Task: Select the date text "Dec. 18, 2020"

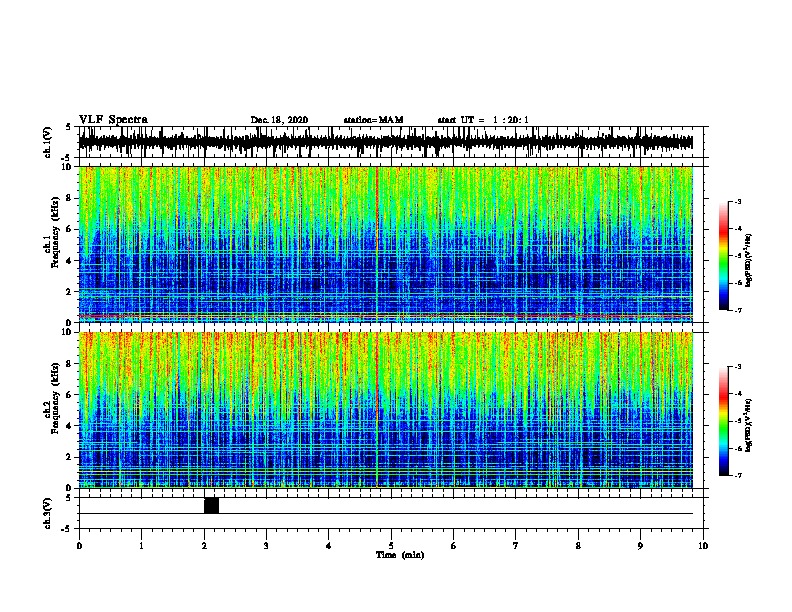Action: pyautogui.click(x=279, y=120)
